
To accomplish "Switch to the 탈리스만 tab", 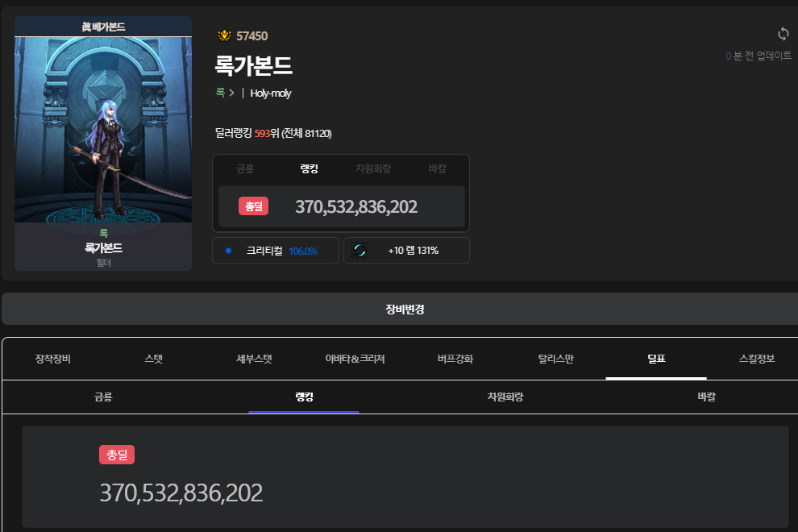I will point(555,359).
